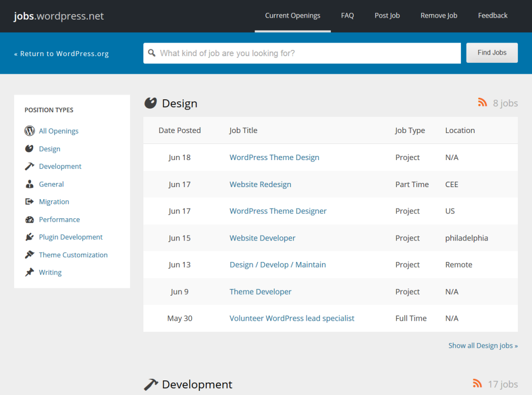Click the hammer icon beside Development in sidebar

[30, 166]
